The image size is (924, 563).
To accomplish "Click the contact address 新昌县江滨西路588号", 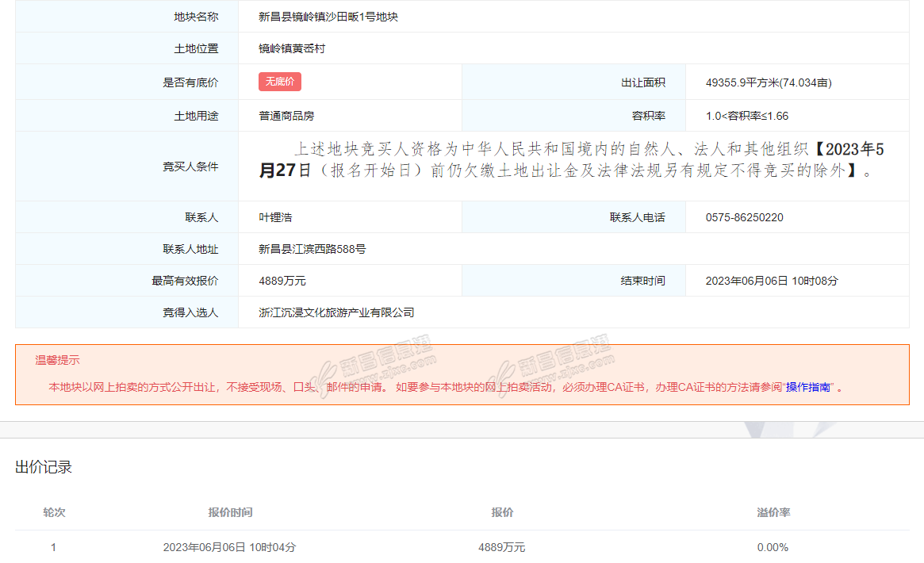I will pyautogui.click(x=312, y=249).
